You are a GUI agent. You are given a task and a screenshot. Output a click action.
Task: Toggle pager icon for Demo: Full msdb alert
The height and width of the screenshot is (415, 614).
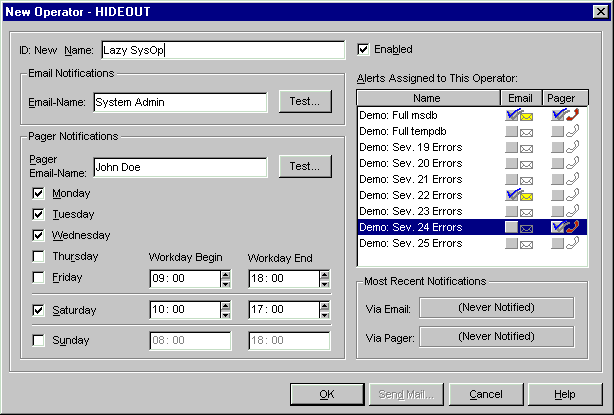pos(565,115)
